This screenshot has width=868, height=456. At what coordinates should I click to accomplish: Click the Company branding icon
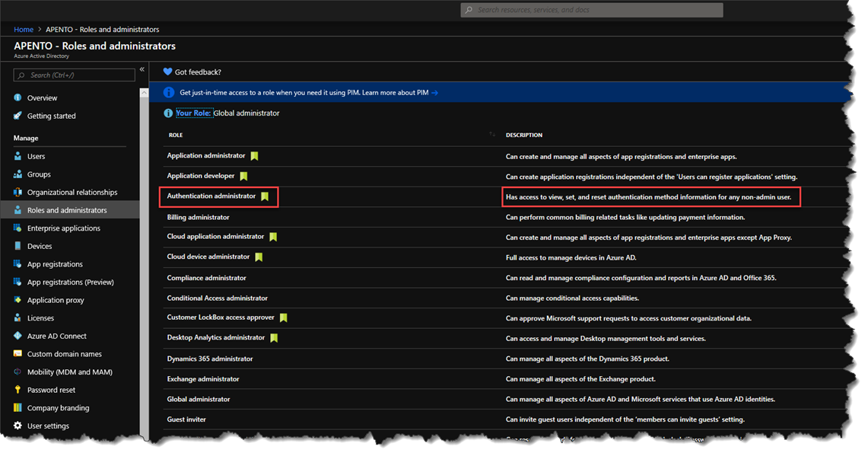pyautogui.click(x=17, y=407)
